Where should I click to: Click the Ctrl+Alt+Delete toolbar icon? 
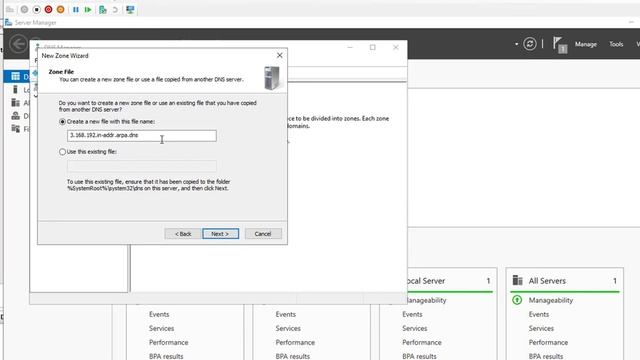click(10, 9)
